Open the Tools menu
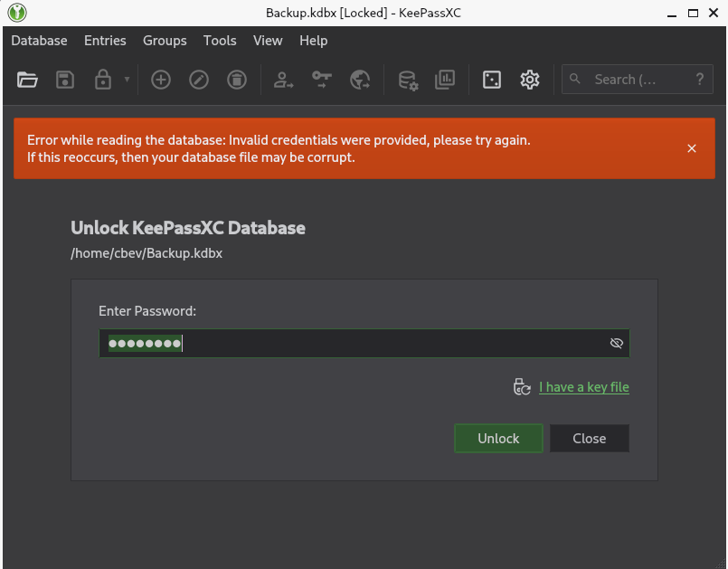Viewport: 728px width, 569px height. [x=220, y=41]
